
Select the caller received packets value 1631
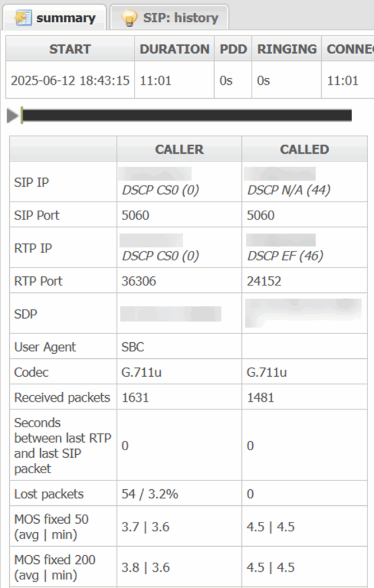[x=136, y=397]
